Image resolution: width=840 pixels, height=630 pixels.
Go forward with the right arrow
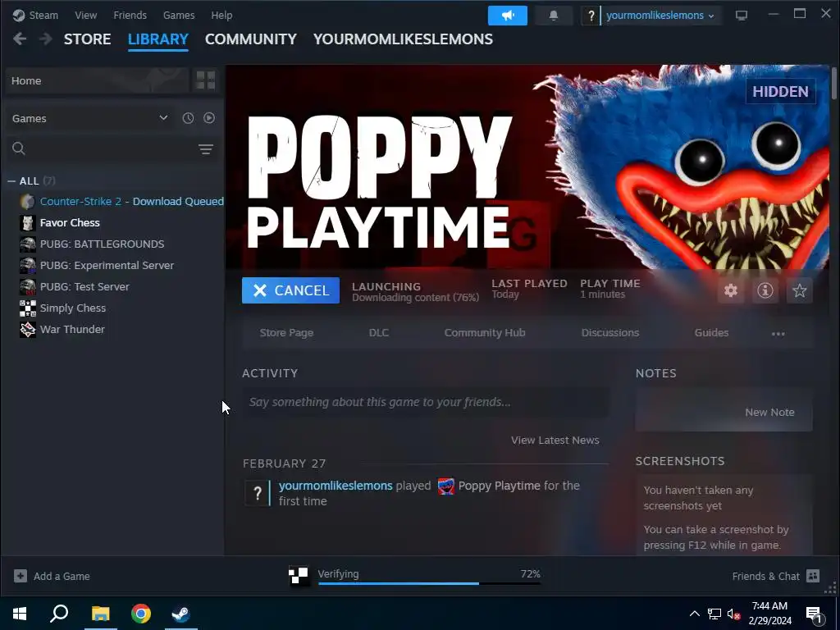[x=46, y=39]
